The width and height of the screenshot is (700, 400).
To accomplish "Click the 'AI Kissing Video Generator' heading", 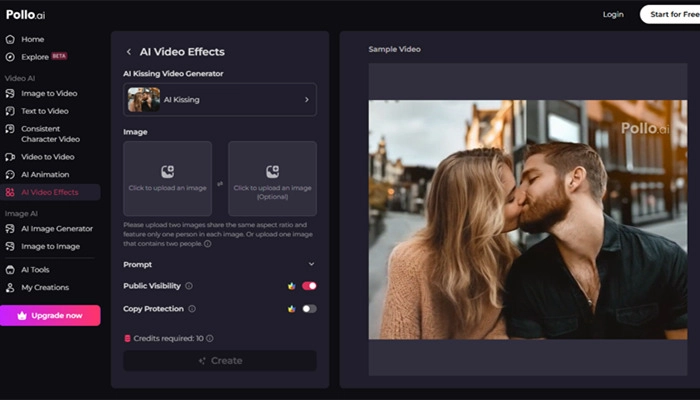I will pos(173,74).
